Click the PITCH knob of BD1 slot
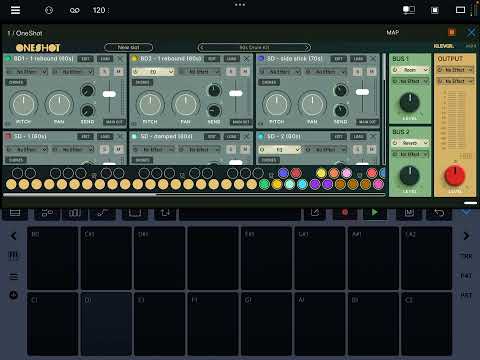The image size is (480, 360). 23,104
